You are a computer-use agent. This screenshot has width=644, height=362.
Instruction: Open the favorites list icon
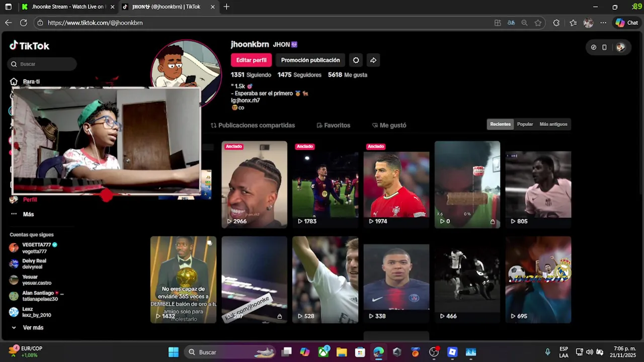(573, 23)
